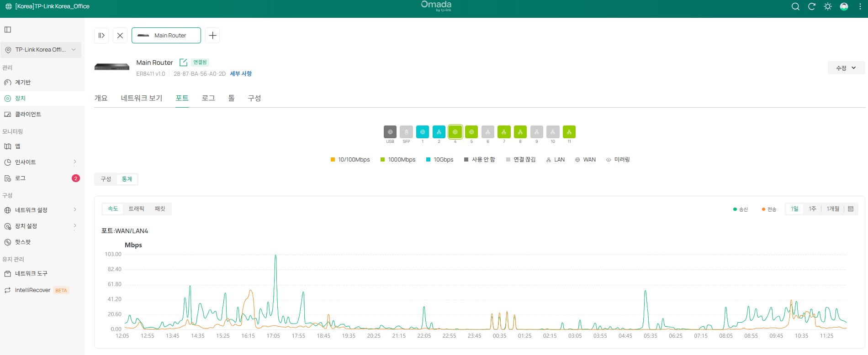Switch the view to 구성 segment
Viewport: 868px width, 355px height.
coord(106,179)
